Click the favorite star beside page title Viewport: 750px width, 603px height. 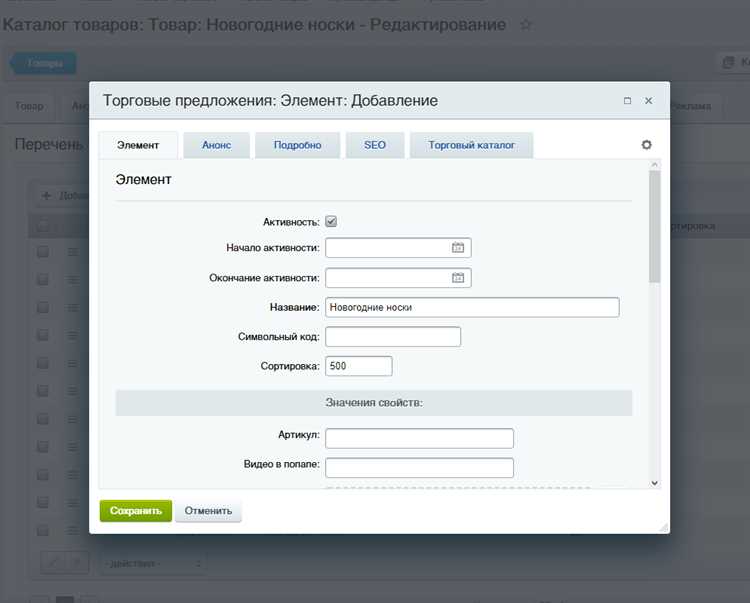(525, 24)
